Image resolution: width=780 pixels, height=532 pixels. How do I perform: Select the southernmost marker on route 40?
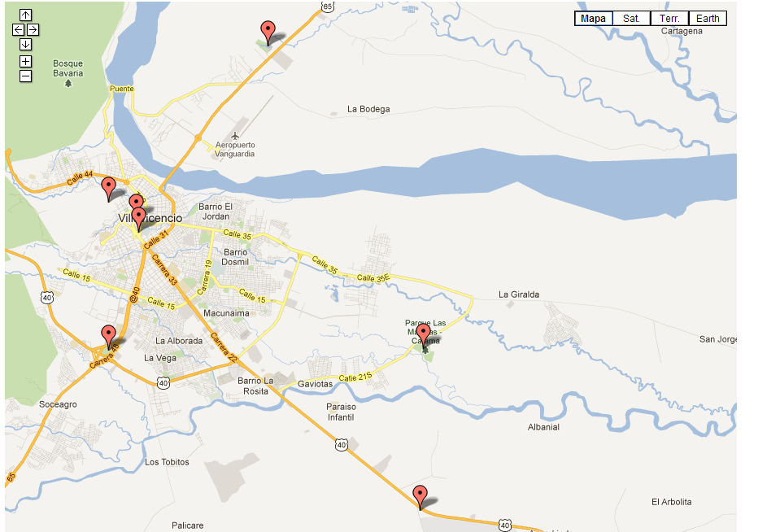tap(421, 496)
